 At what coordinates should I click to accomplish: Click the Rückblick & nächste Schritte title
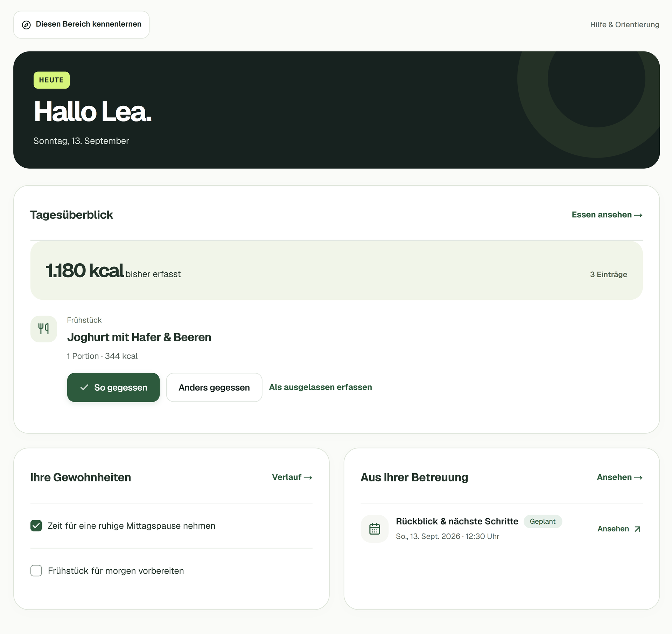point(457,521)
